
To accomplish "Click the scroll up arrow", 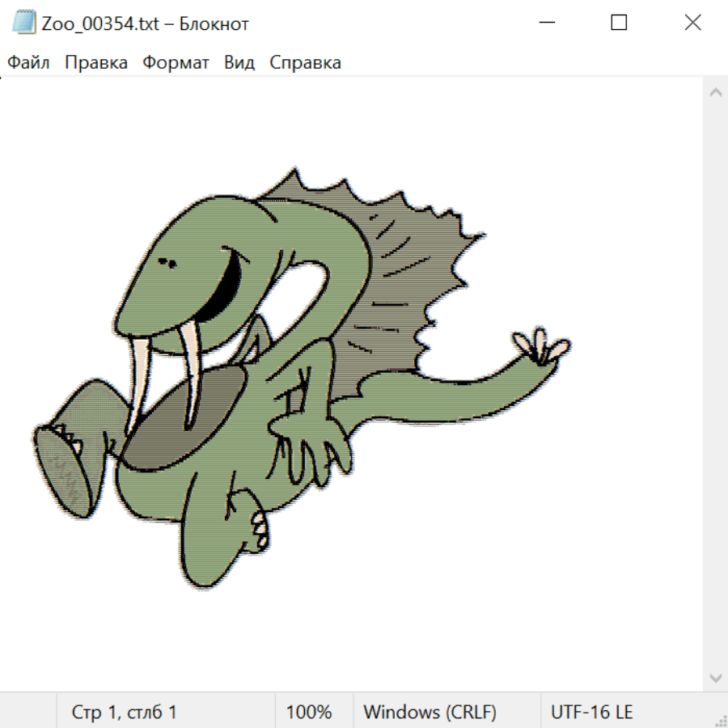I will click(x=715, y=93).
